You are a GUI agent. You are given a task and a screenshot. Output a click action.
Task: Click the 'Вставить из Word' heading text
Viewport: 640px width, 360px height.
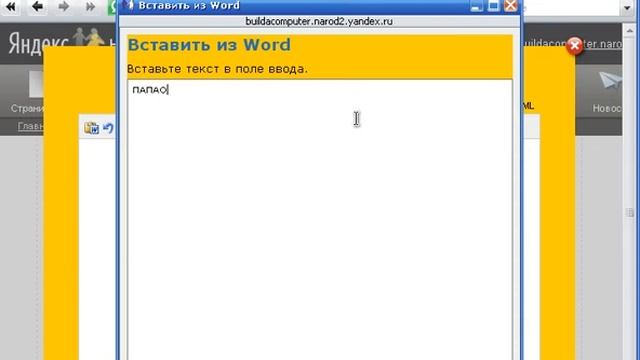209,45
